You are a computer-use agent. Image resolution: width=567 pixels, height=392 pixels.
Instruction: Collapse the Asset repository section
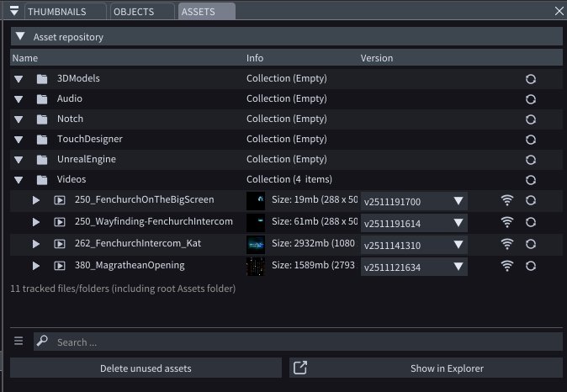[x=20, y=37]
